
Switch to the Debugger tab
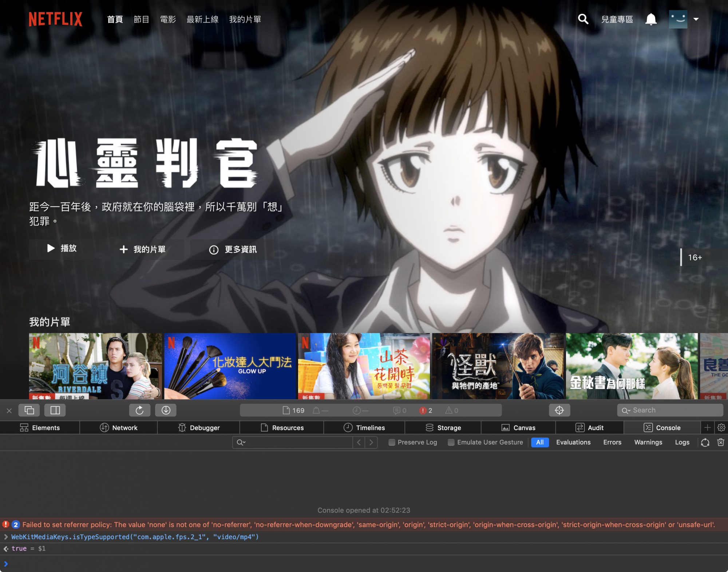coord(199,428)
